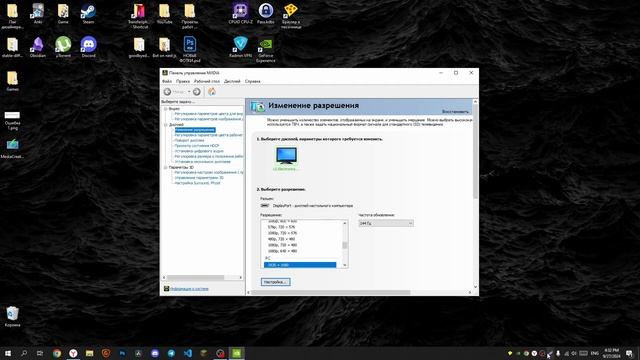Click the Настройка... button

pos(276,282)
